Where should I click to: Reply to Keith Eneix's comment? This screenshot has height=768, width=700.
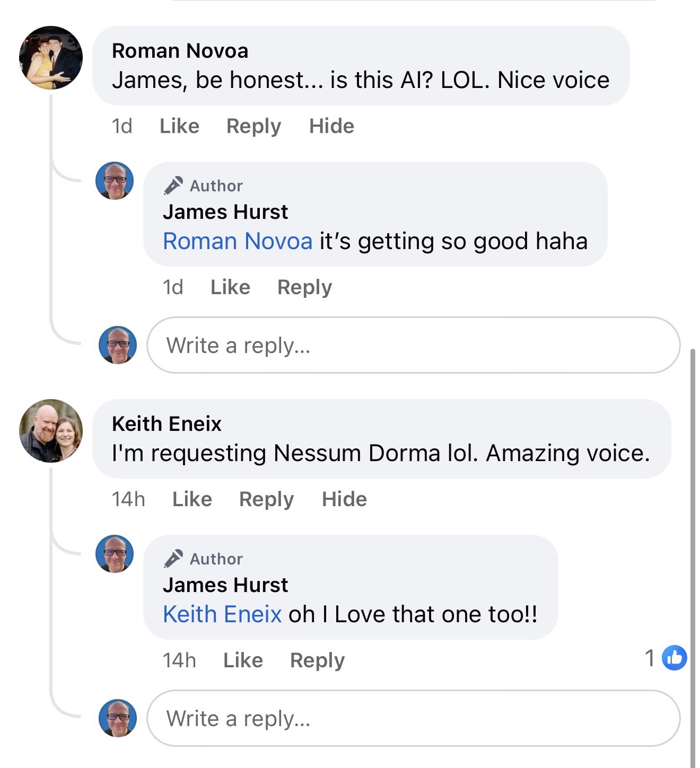[x=266, y=499]
